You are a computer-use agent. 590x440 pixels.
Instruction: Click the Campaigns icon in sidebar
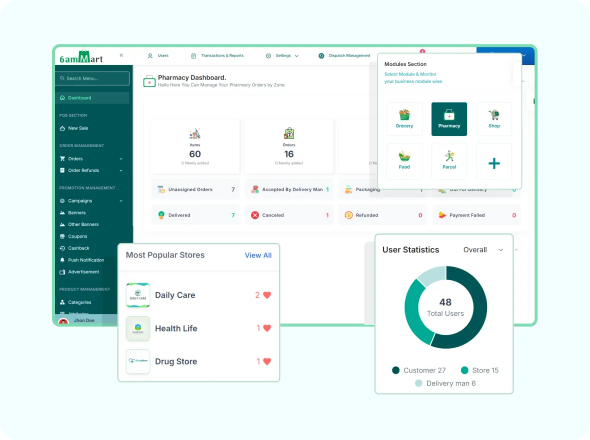point(62,201)
